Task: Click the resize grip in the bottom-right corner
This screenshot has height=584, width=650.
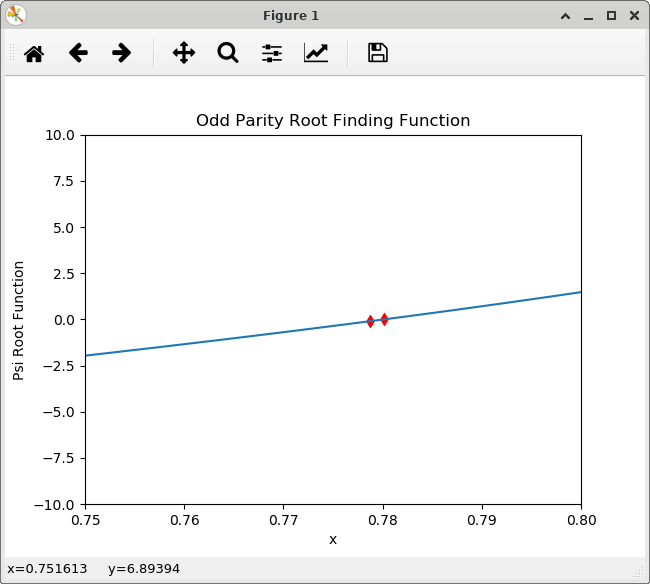Action: pos(638,572)
